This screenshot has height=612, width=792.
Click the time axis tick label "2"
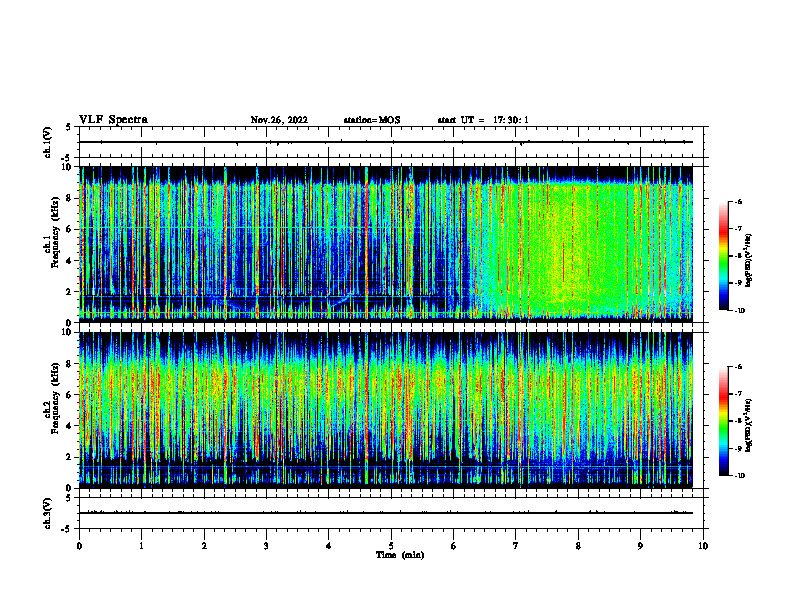(204, 546)
